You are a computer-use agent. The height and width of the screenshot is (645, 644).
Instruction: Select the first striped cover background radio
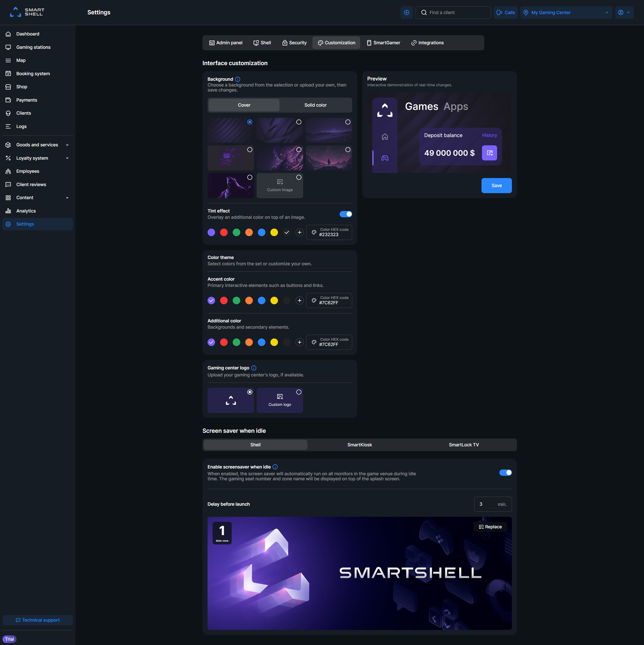(250, 122)
